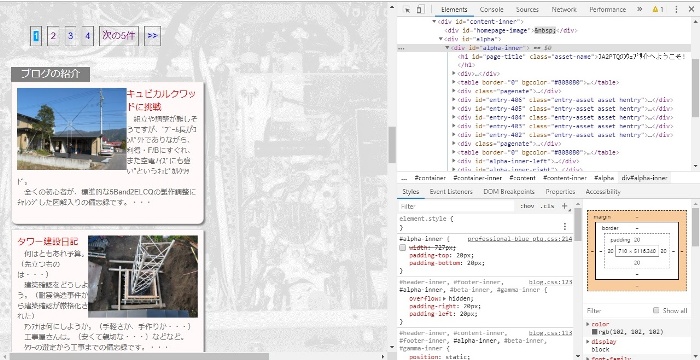The image size is (700, 360).
Task: Click the box model content size value
Action: (x=636, y=251)
